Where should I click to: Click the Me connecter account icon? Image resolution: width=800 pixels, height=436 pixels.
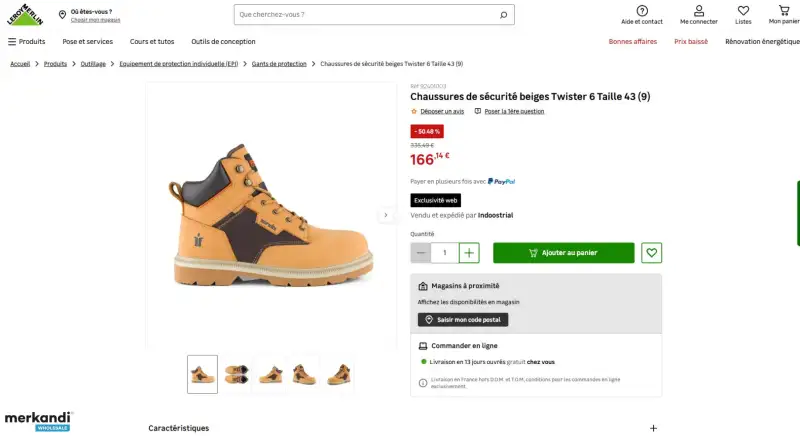point(699,11)
